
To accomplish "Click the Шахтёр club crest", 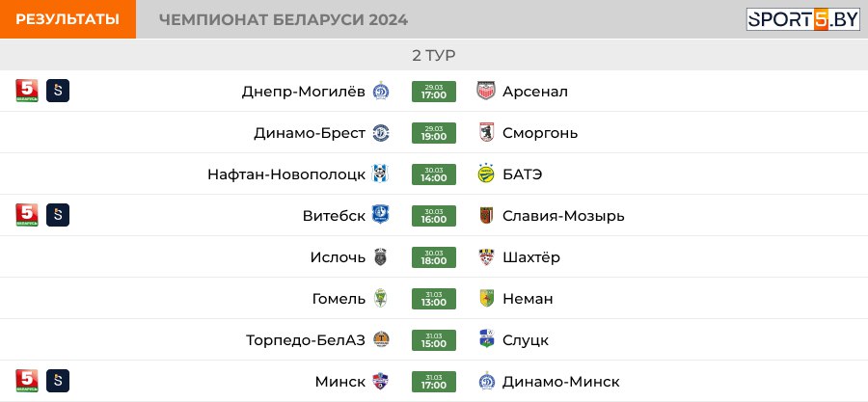I will coord(486,257).
